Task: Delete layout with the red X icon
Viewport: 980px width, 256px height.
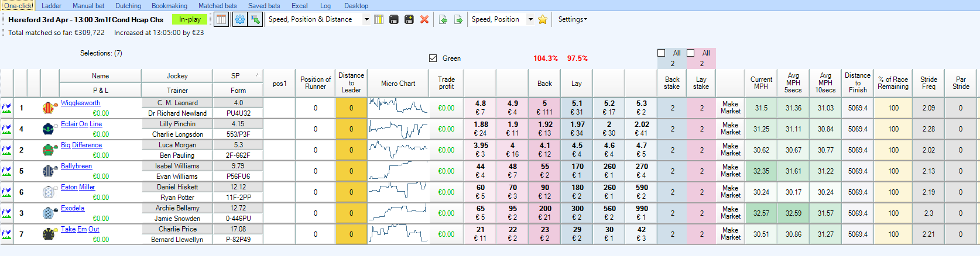Action: coord(424,19)
